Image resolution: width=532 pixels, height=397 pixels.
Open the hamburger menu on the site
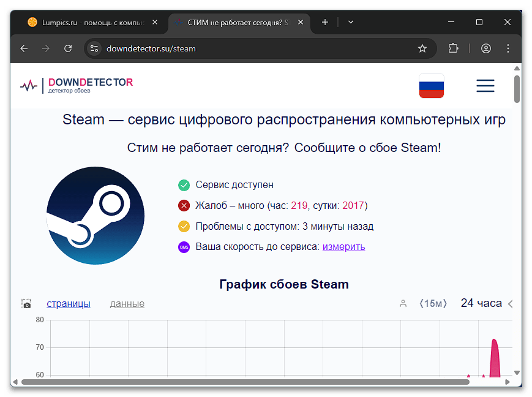coord(485,86)
